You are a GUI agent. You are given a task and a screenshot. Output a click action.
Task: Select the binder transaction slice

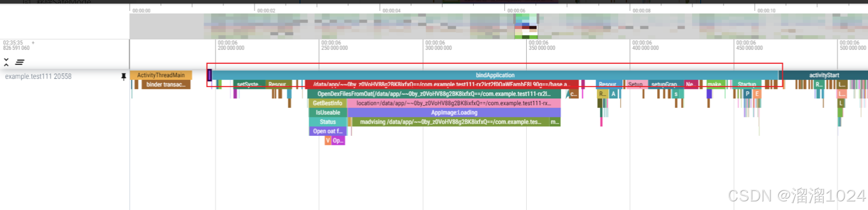[166, 84]
